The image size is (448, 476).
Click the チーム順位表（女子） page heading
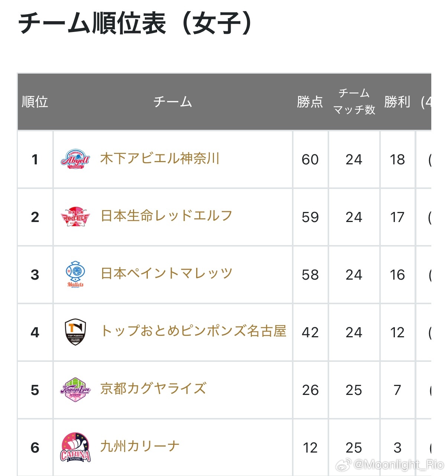coord(136,24)
